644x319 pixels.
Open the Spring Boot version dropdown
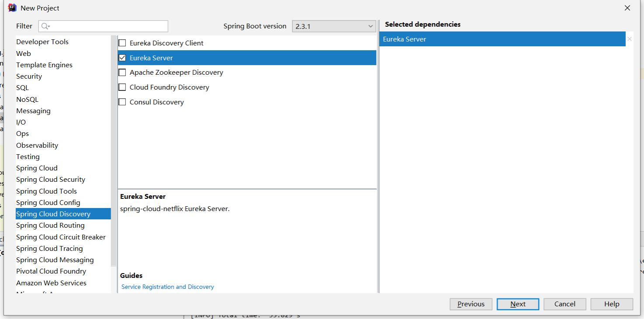click(334, 26)
